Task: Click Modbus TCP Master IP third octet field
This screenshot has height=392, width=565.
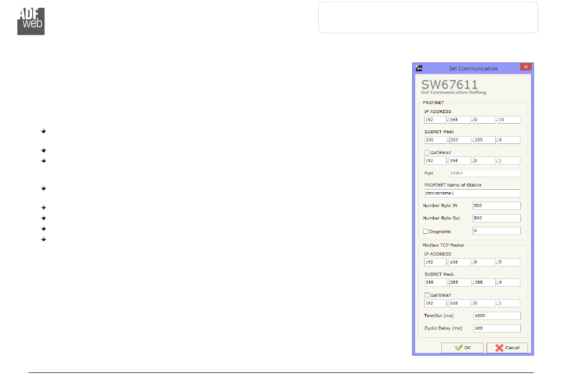Action: coord(484,262)
